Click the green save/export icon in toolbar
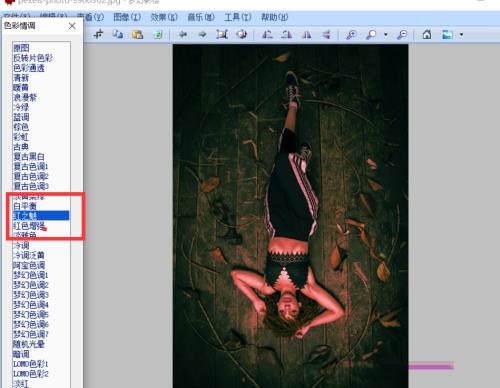Screen dimensions: 500x388 [158, 34]
